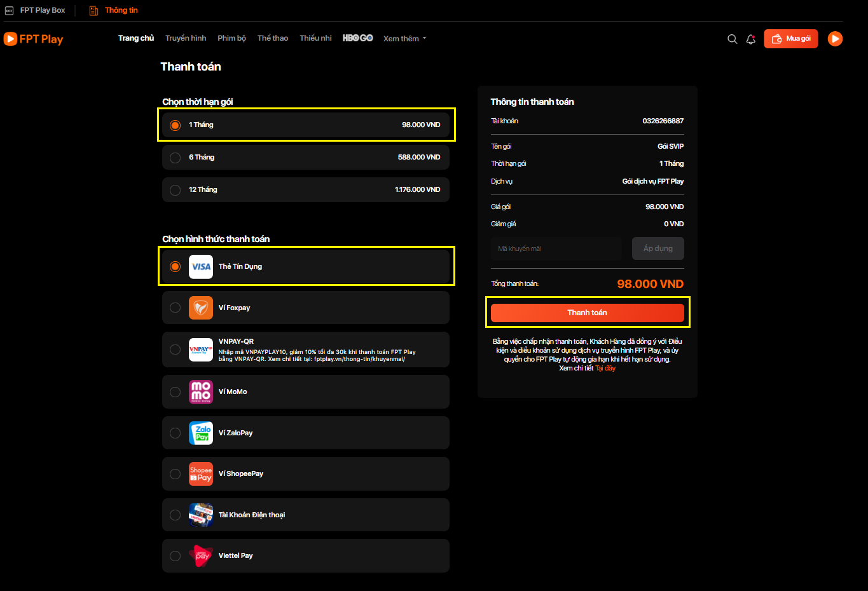Click the VNPAY-QR logo

click(201, 350)
